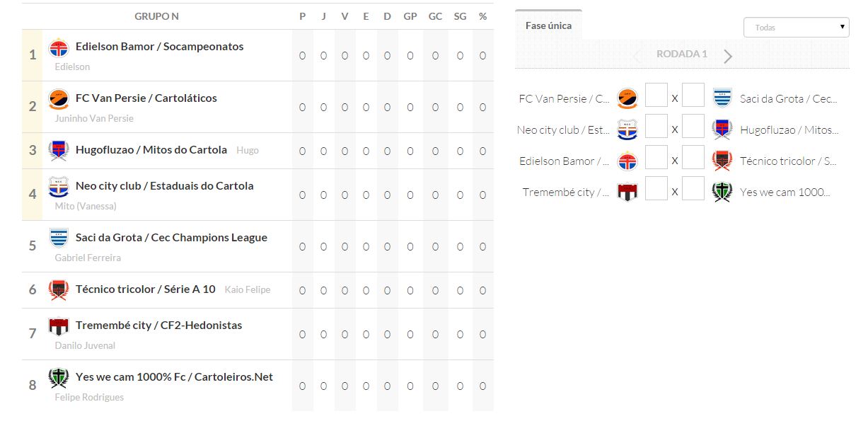The height and width of the screenshot is (426, 868).
Task: Click Neo city club crest in standings
Action: 59,187
